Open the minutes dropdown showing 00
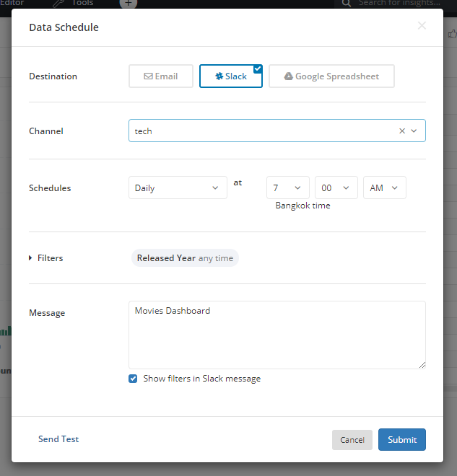The width and height of the screenshot is (457, 476). pyautogui.click(x=336, y=188)
